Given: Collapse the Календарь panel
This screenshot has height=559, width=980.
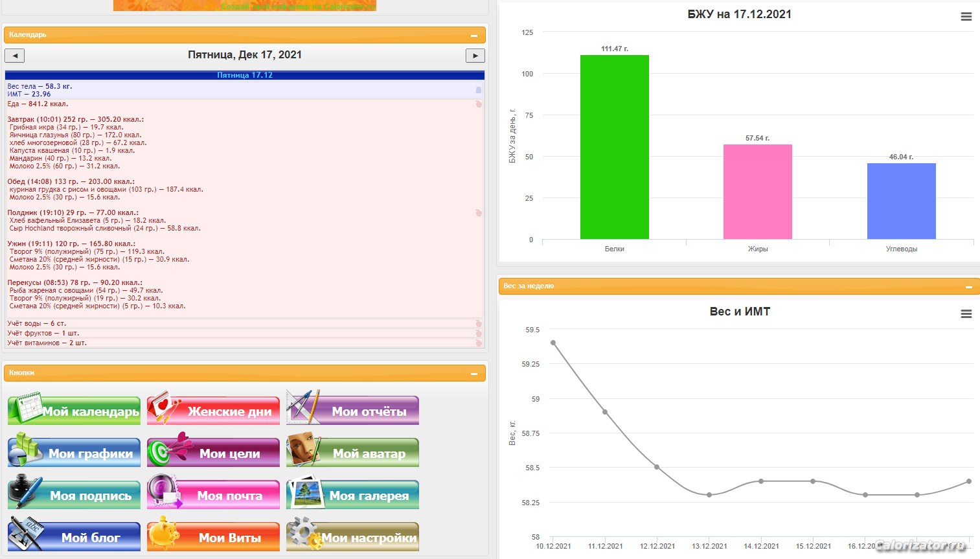Looking at the screenshot, I should coord(474,36).
